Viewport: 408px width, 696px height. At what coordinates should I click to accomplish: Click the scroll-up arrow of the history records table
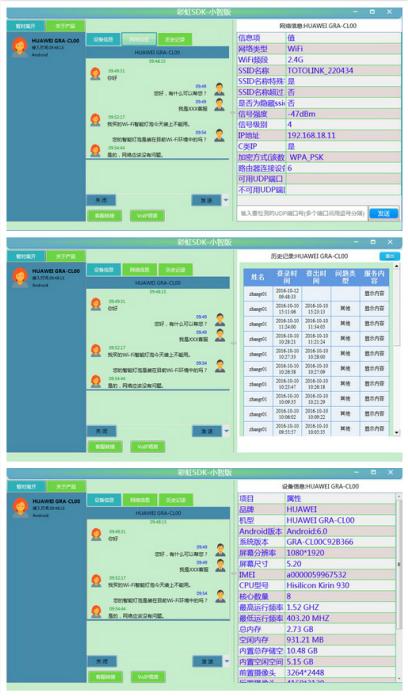click(396, 266)
